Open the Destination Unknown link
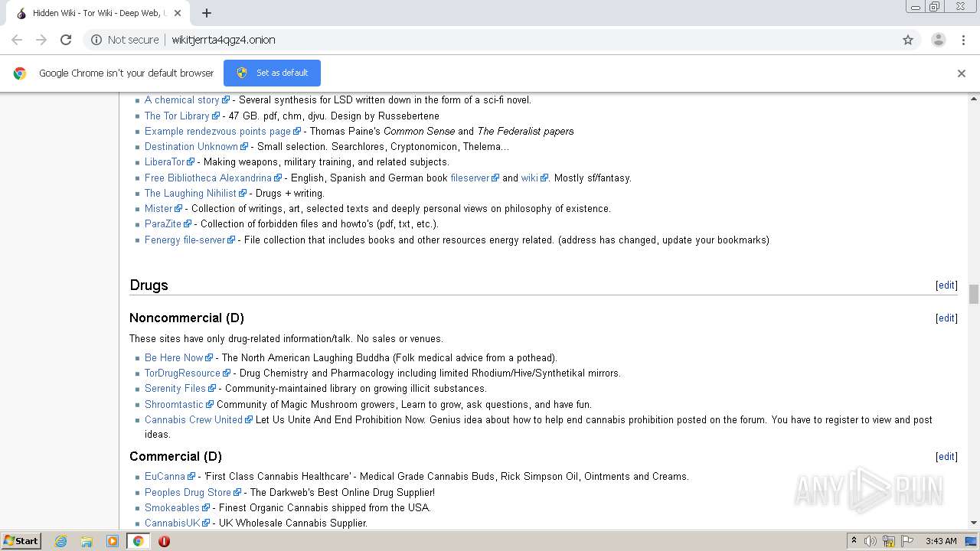 click(x=191, y=146)
